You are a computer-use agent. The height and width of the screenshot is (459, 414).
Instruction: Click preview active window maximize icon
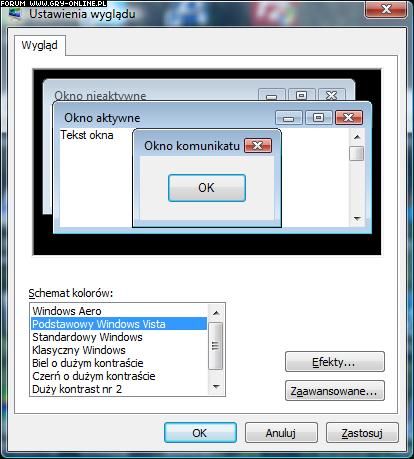tap(319, 117)
